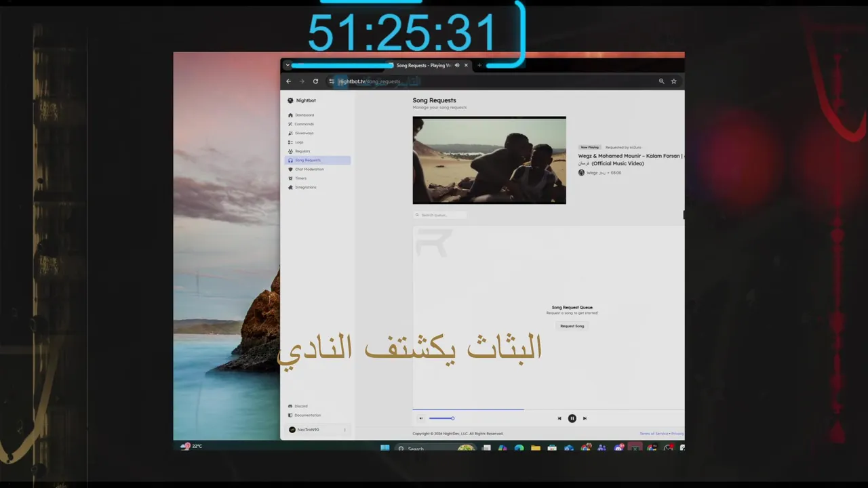The width and height of the screenshot is (868, 488).
Task: Skip to the next song
Action: (x=585, y=418)
